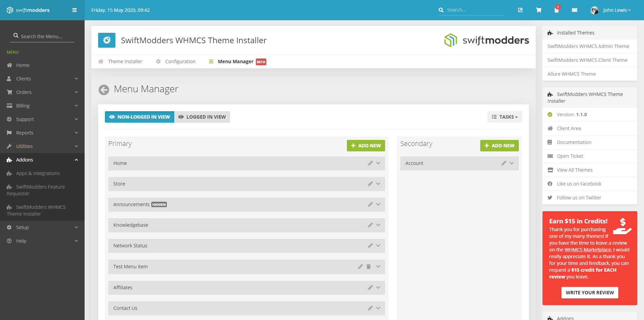Switch to Logged In View
Image resolution: width=644 pixels, height=320 pixels.
[x=202, y=117]
